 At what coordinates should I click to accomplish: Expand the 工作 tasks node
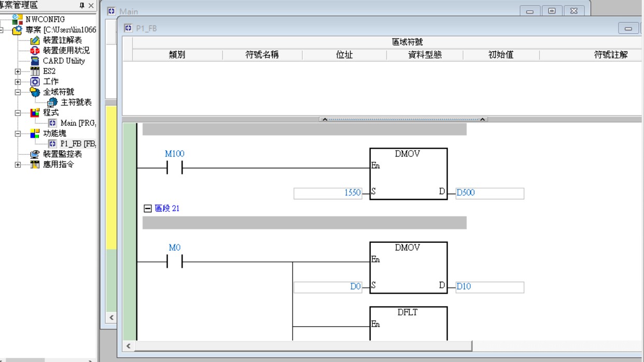pyautogui.click(x=18, y=81)
